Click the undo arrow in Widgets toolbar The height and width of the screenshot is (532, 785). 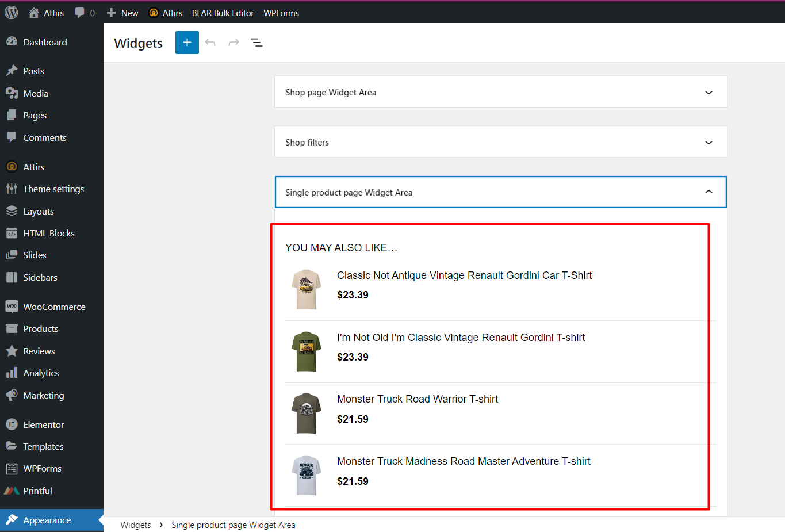(210, 43)
